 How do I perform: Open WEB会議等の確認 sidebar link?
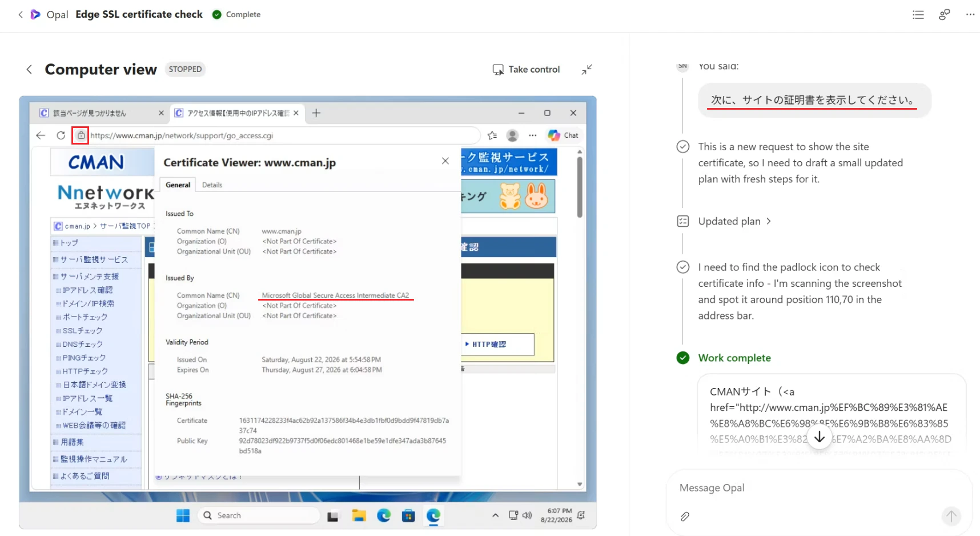[x=94, y=426]
